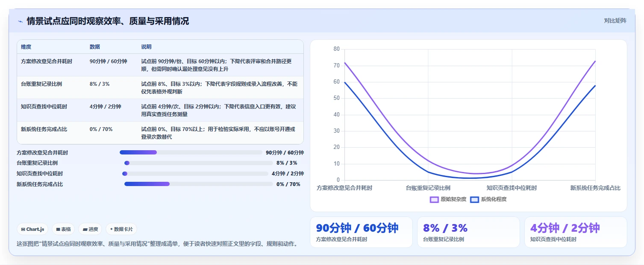Click the 台账重复记录比例 progress bar
The image size is (644, 265).
pos(199,163)
